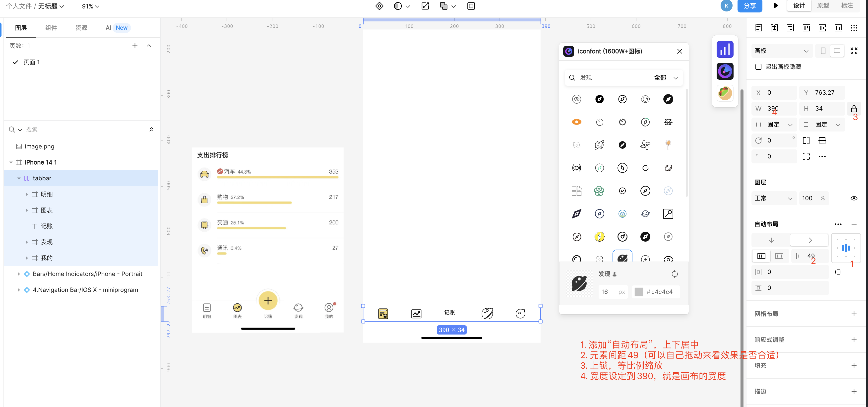The image size is (868, 407).
Task: Click the iconfont results scrollbar
Action: pos(686,143)
